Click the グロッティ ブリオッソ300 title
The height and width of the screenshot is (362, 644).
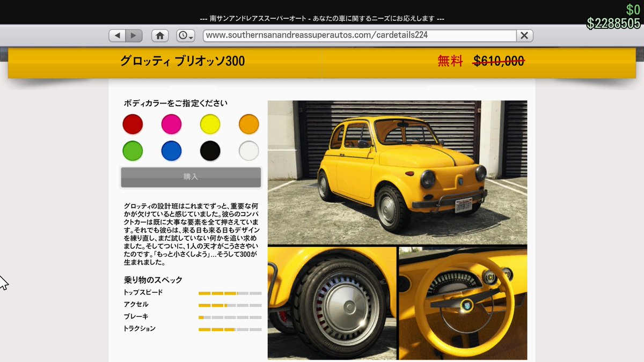click(x=182, y=61)
